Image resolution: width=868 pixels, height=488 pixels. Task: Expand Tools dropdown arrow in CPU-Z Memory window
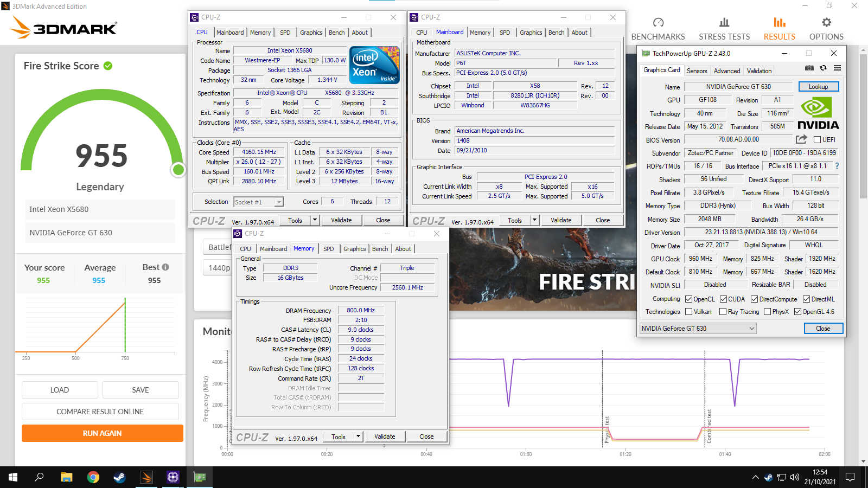[x=358, y=436]
